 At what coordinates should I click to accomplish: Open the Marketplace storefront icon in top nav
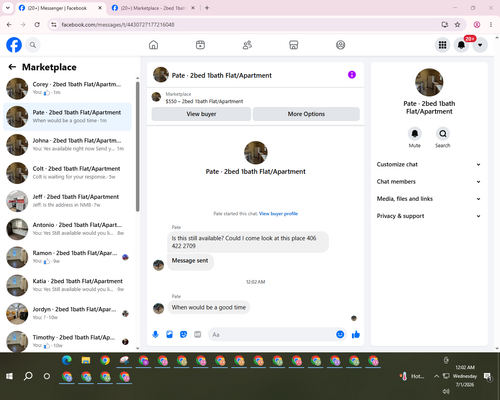[294, 45]
